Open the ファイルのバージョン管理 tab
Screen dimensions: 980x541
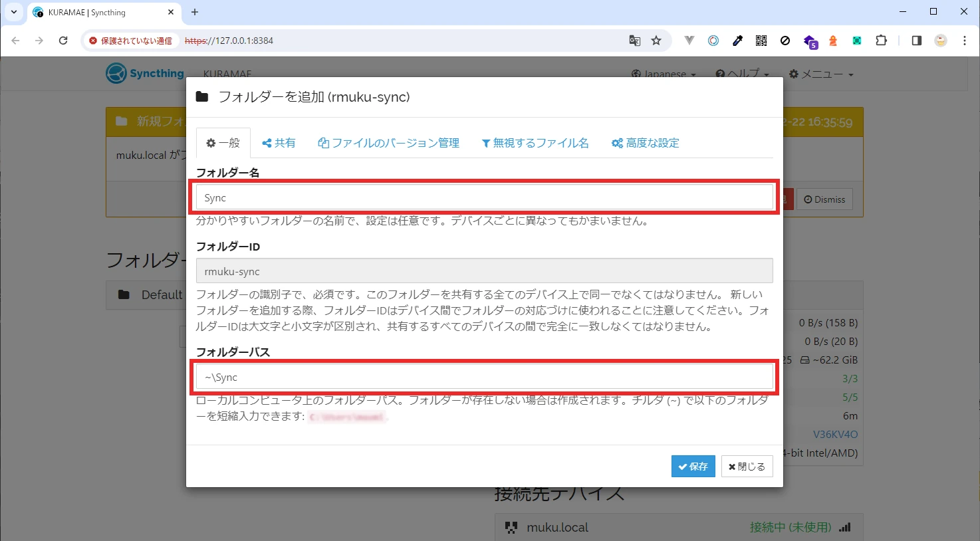click(389, 143)
